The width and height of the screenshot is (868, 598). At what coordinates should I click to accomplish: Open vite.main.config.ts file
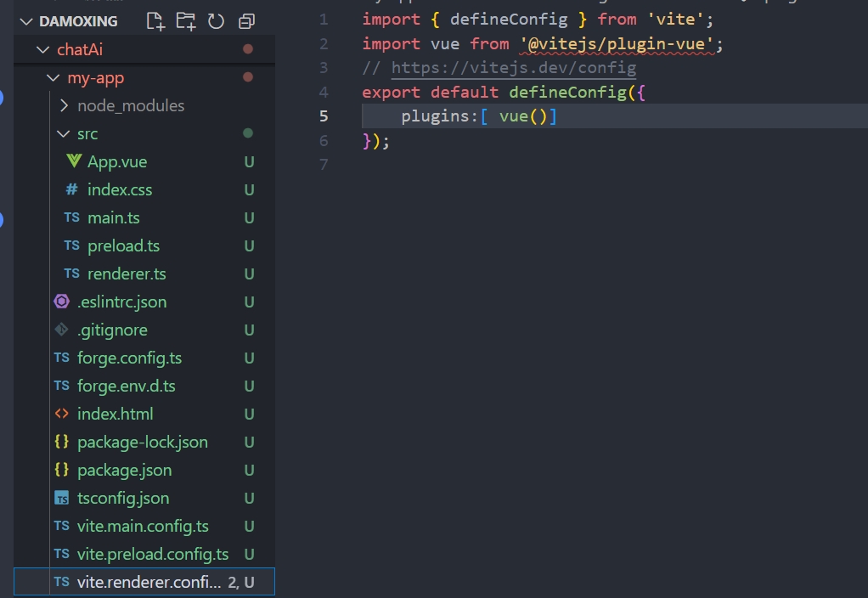tap(143, 526)
